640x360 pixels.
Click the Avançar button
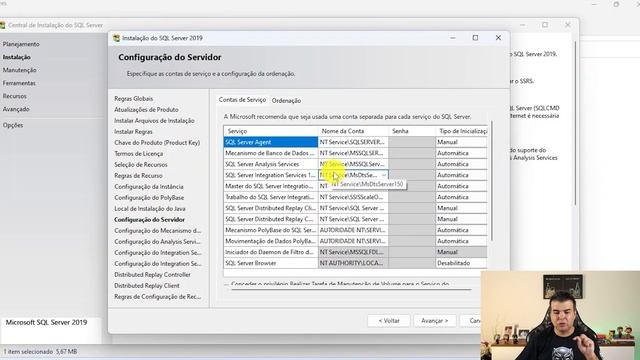(434, 321)
